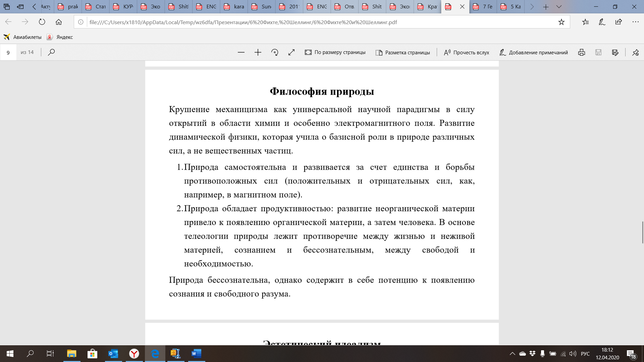This screenshot has width=644, height=362.
Task: Switch input language РУС
Action: point(585,354)
